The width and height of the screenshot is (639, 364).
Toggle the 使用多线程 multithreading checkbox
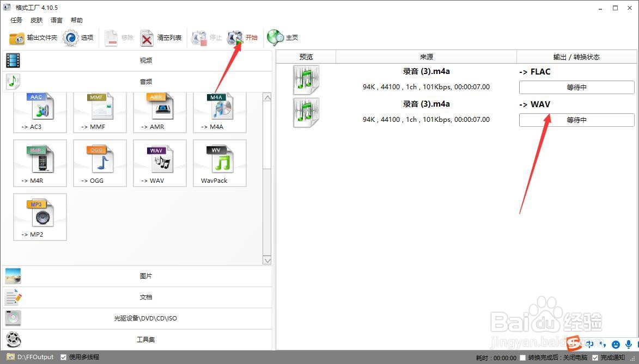(63, 357)
